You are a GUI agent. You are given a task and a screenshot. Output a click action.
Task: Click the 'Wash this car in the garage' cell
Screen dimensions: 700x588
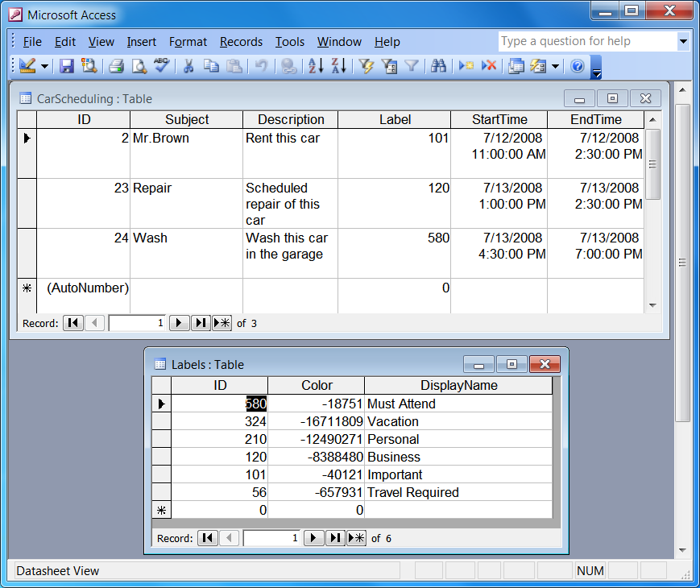coord(291,254)
